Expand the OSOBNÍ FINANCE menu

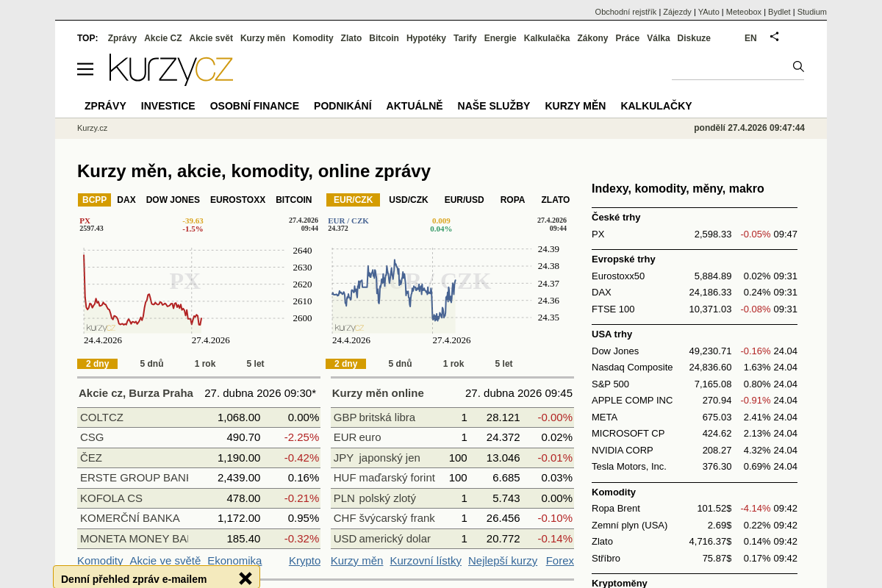254,106
